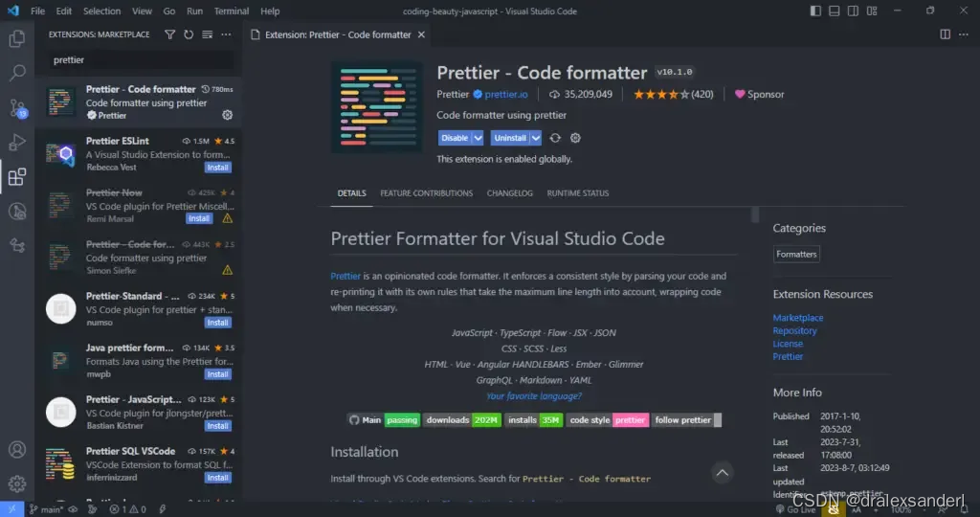The height and width of the screenshot is (517, 980).
Task: Switch to the Feature Contributions tab
Action: pos(426,193)
